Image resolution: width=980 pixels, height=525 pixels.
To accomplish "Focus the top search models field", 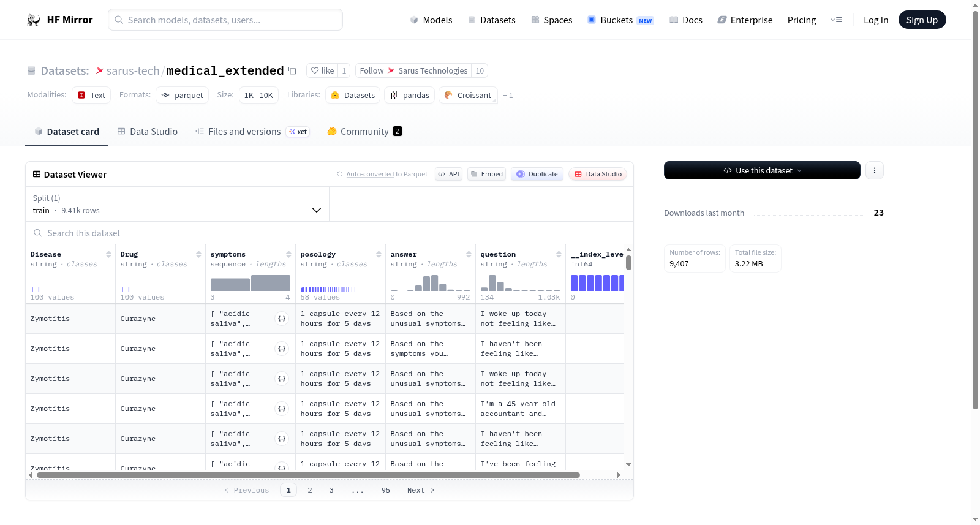I will pos(225,20).
